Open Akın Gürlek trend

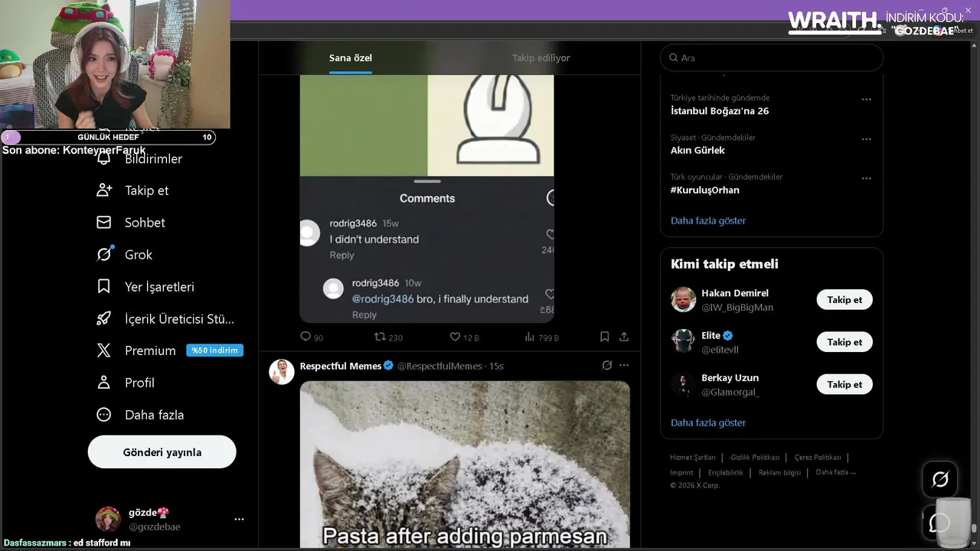tap(697, 150)
